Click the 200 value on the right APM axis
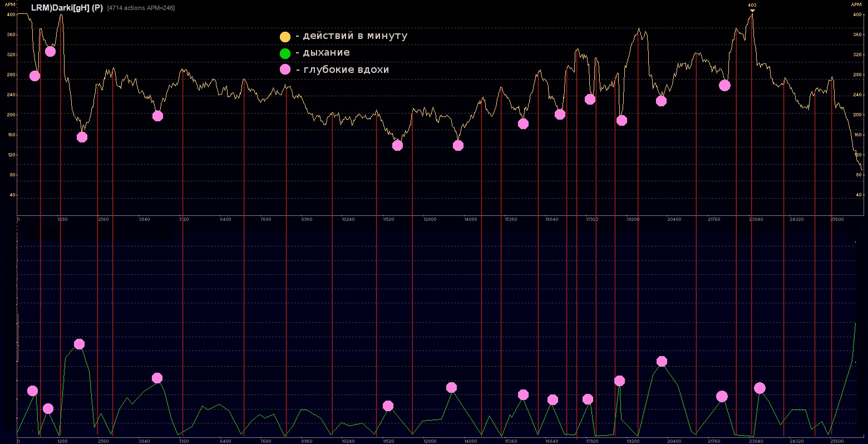 tap(857, 115)
